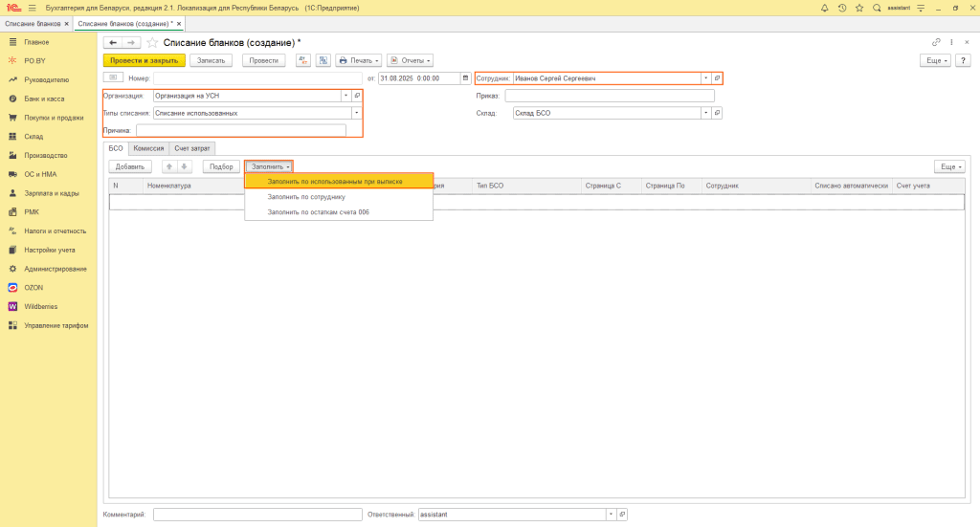Viewport: 980px width, 527px height.
Task: Click Провести и закрыть button
Action: pyautogui.click(x=144, y=60)
